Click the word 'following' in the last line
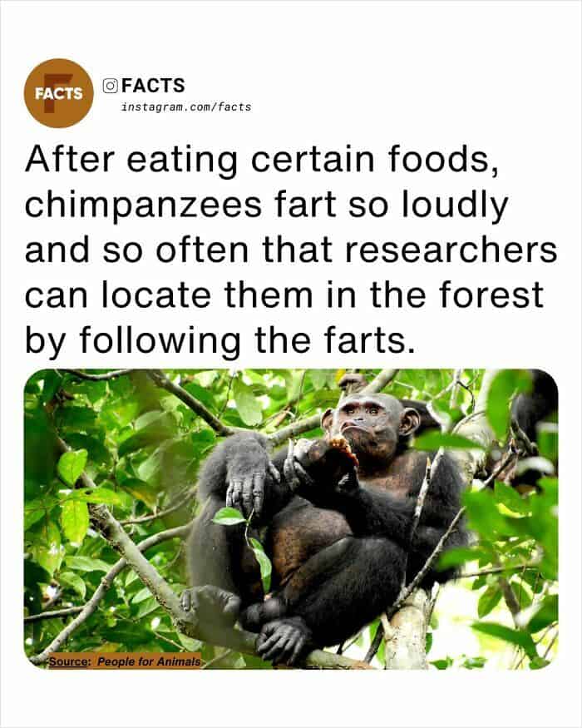This screenshot has width=582, height=728. [x=160, y=341]
